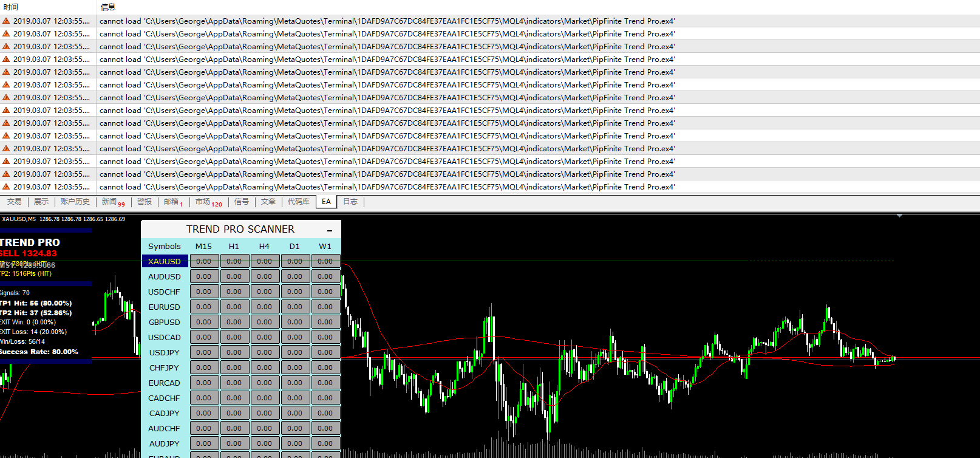Open XAUUSD W1 scanner cell

click(x=325, y=261)
